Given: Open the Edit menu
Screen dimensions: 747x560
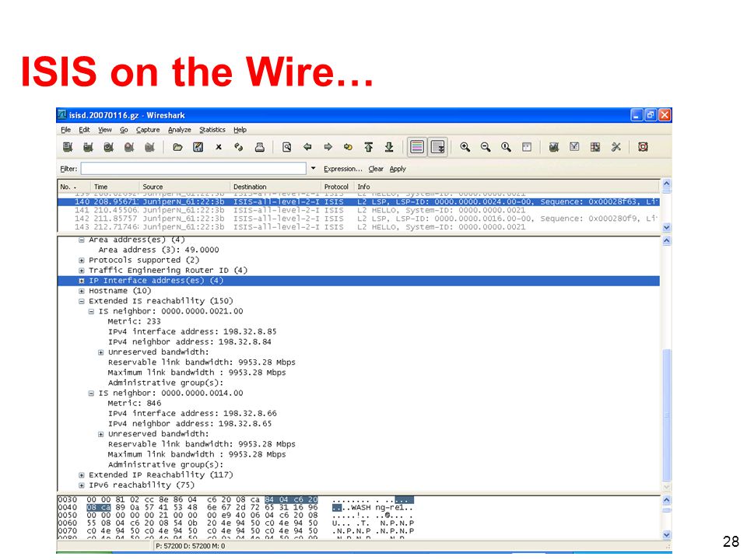Looking at the screenshot, I should pyautogui.click(x=84, y=130).
